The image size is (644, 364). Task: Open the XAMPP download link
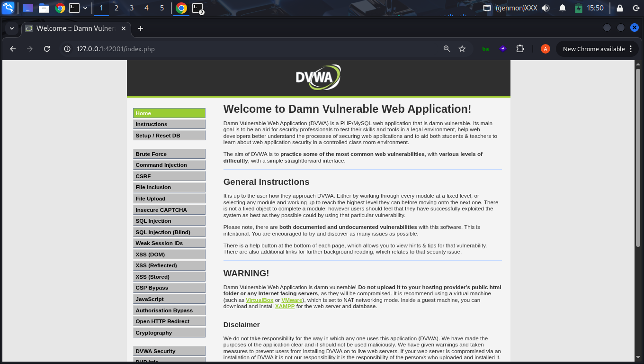[285, 306]
